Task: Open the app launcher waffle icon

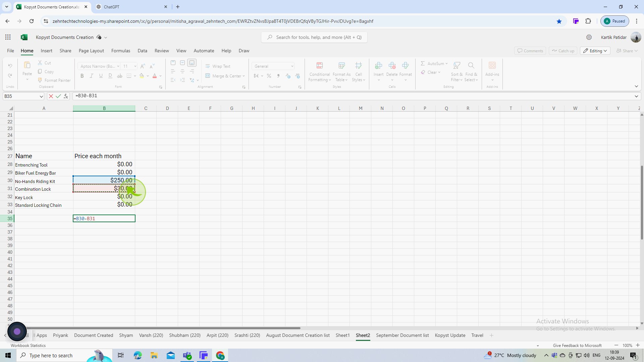Action: click(x=8, y=37)
